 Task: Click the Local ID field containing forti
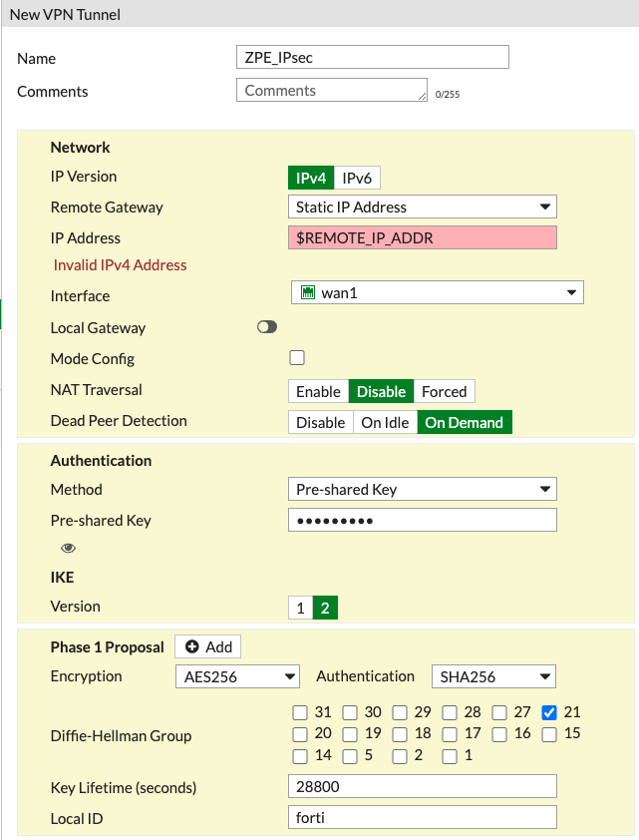422,817
